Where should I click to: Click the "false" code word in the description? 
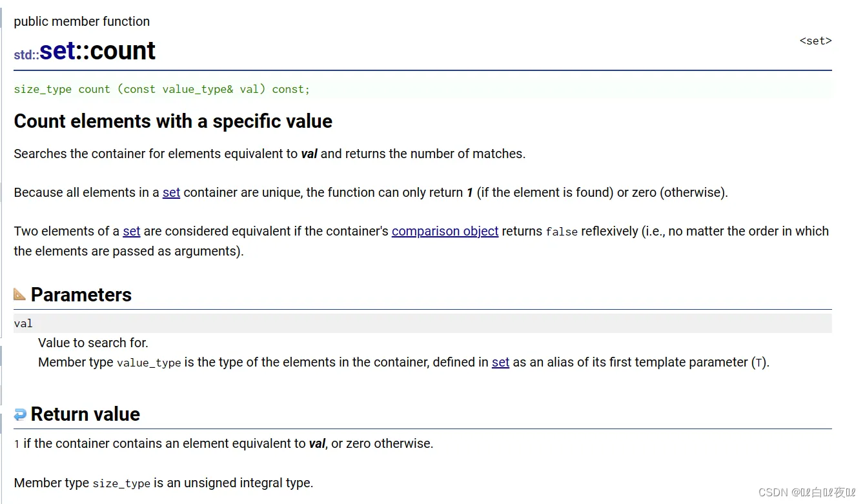coord(562,232)
